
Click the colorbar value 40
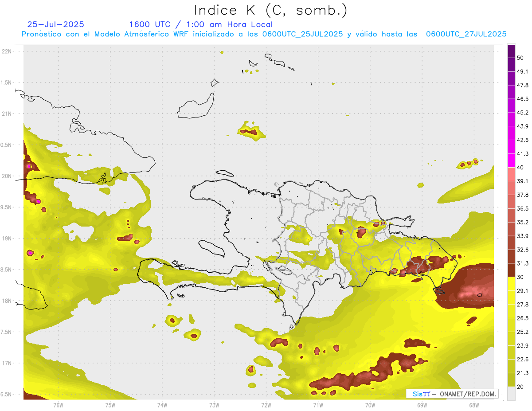click(x=520, y=168)
